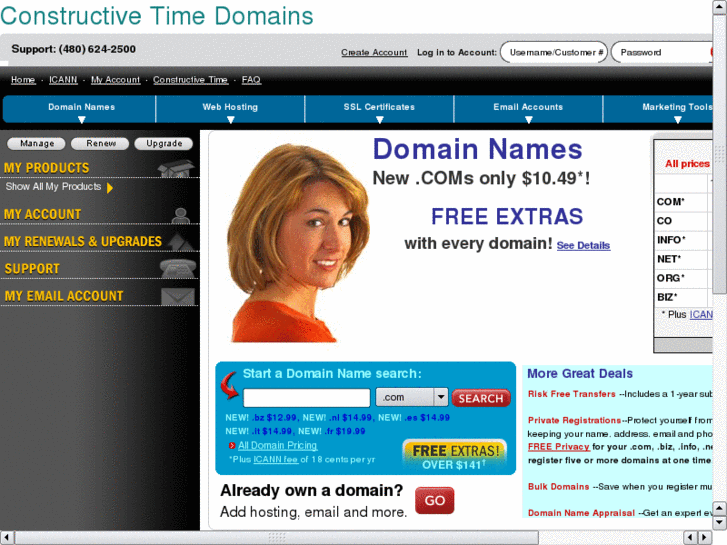727x545 pixels.
Task: Click the Domain Name Appraisal text
Action: pos(581,513)
